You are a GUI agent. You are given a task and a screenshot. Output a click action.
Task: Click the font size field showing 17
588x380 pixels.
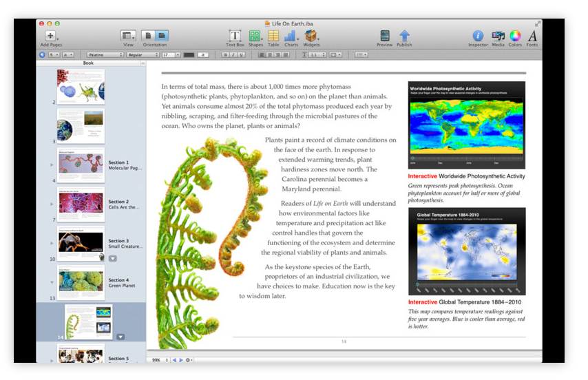click(x=168, y=54)
